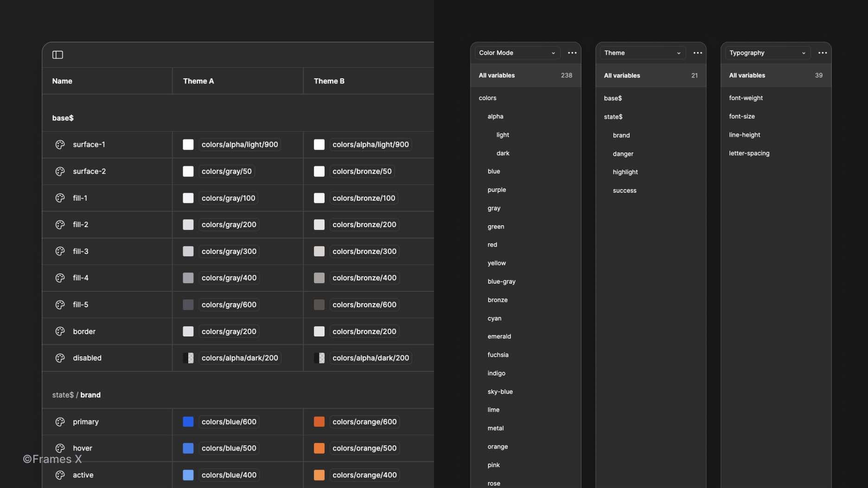Screen dimensions: 868x488
Task: Click the palette icon beside fill-3
Action: (60, 251)
